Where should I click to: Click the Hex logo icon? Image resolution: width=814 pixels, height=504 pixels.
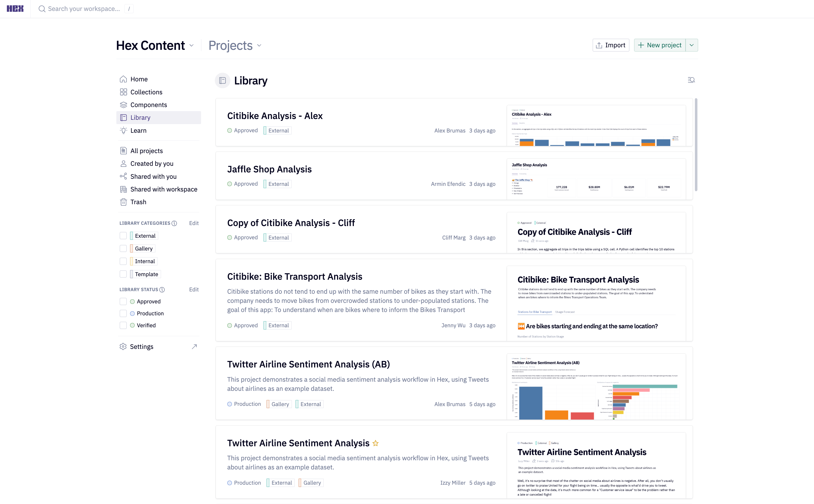coord(15,9)
